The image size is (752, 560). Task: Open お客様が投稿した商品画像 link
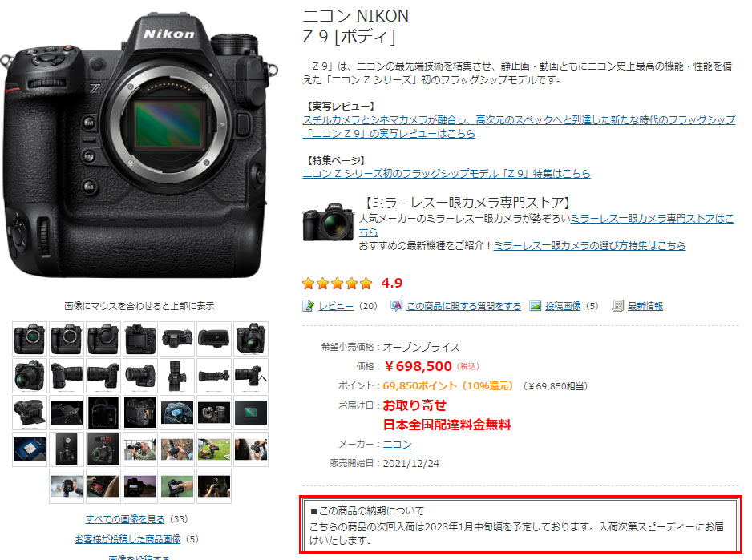pyautogui.click(x=128, y=539)
